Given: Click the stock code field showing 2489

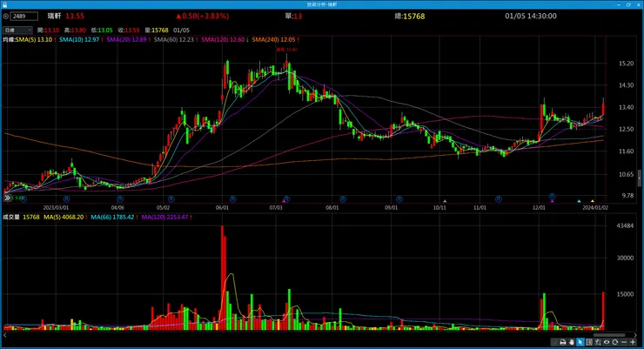Looking at the screenshot, I should 24,16.
